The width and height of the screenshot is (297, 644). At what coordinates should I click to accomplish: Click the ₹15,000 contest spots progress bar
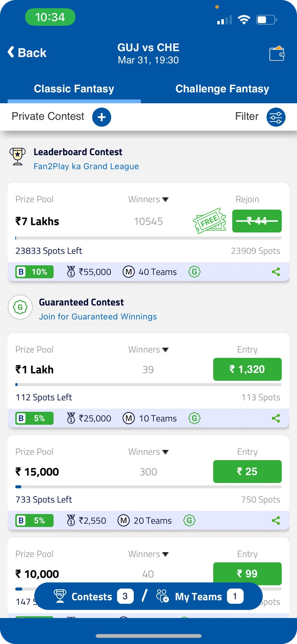click(148, 487)
